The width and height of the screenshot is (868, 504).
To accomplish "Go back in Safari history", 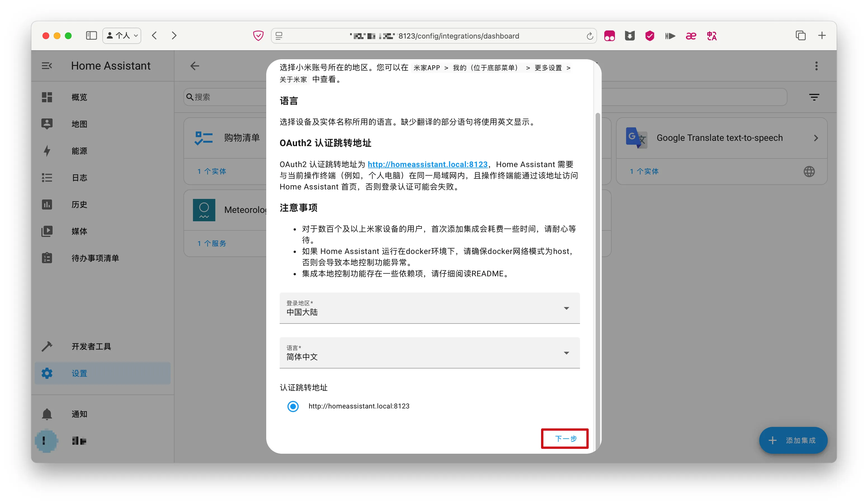I will (154, 36).
